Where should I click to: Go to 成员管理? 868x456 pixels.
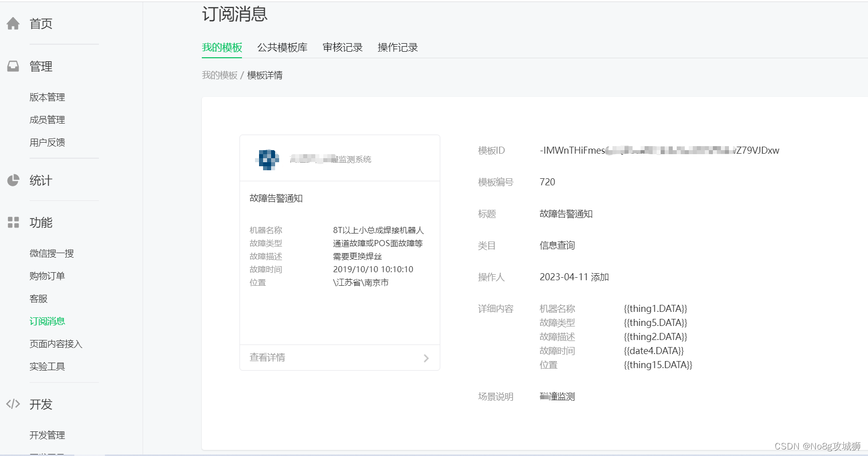pos(47,120)
